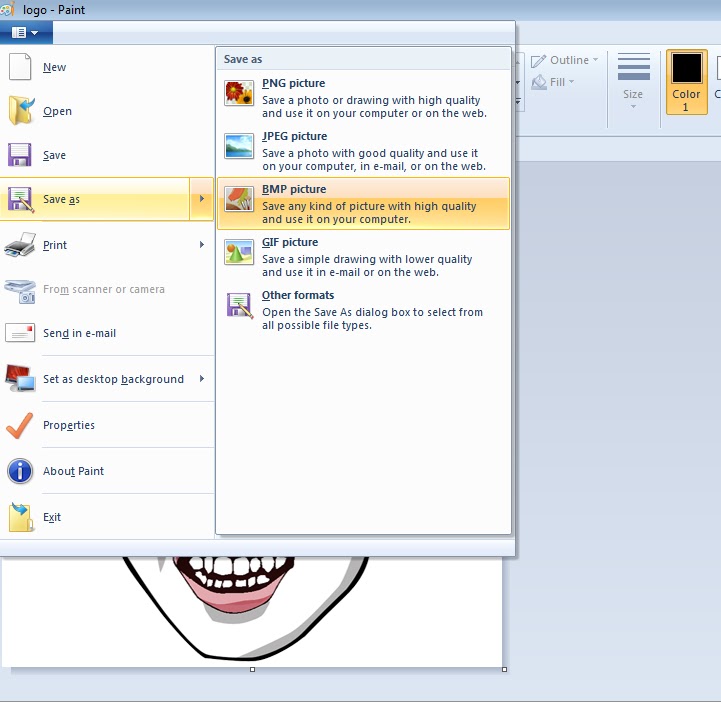Click the PNG picture flower icon
The width and height of the screenshot is (721, 703).
pos(239,93)
